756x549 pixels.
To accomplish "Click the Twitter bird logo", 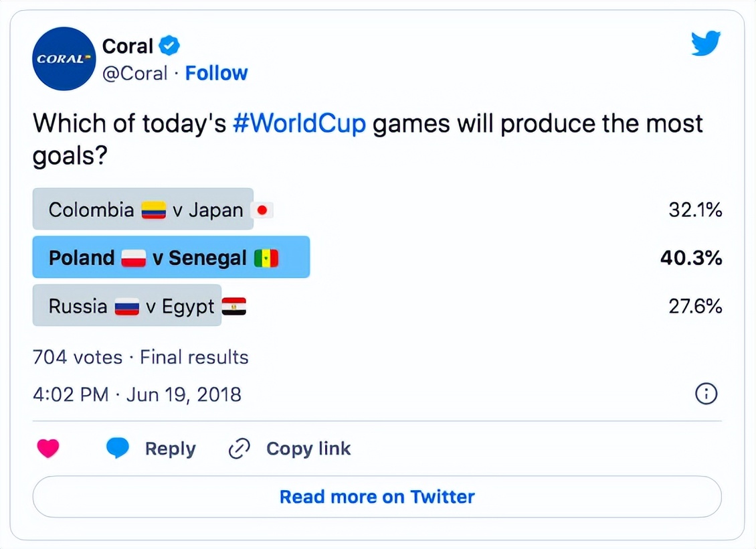I will 705,44.
